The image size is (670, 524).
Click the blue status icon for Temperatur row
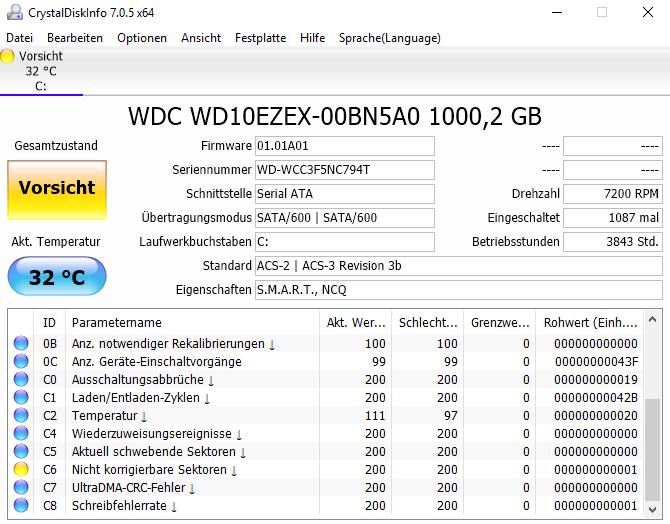tap(21, 415)
